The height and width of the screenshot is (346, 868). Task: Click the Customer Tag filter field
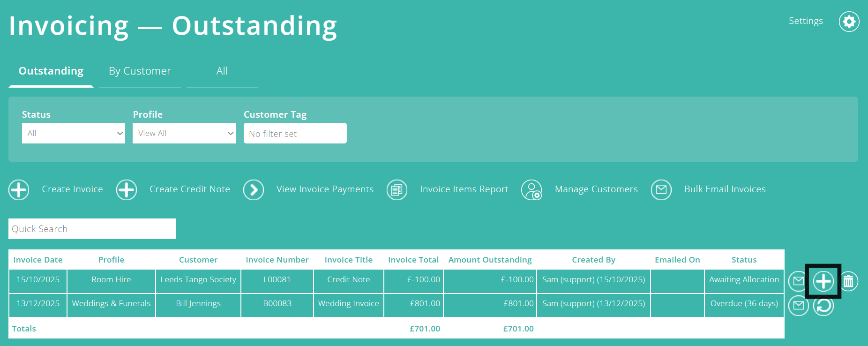(x=295, y=133)
